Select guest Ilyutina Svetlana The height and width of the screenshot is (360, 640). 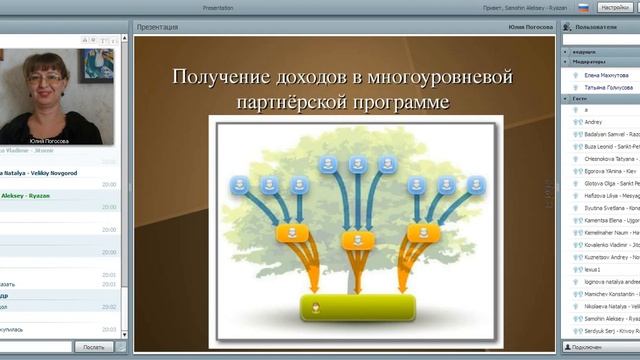coord(612,208)
